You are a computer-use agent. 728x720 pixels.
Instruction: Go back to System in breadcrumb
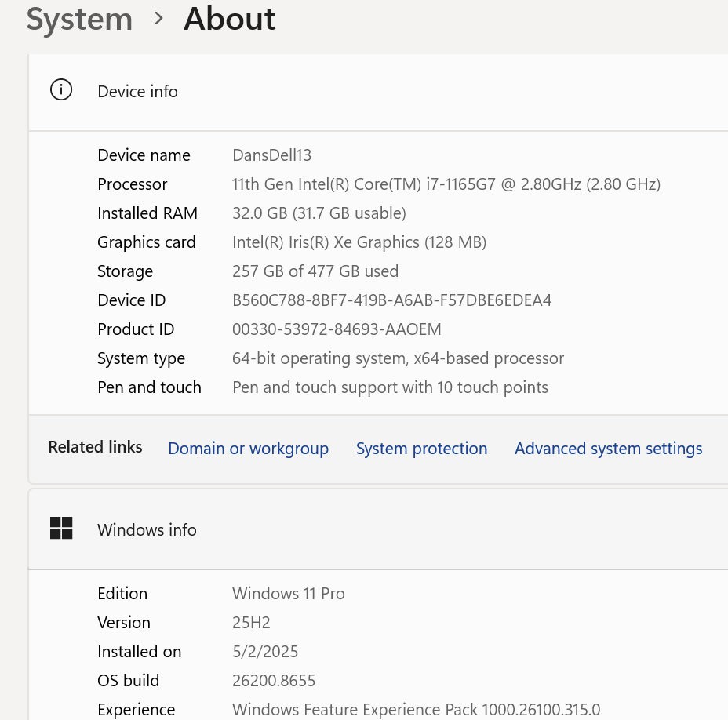coord(79,20)
